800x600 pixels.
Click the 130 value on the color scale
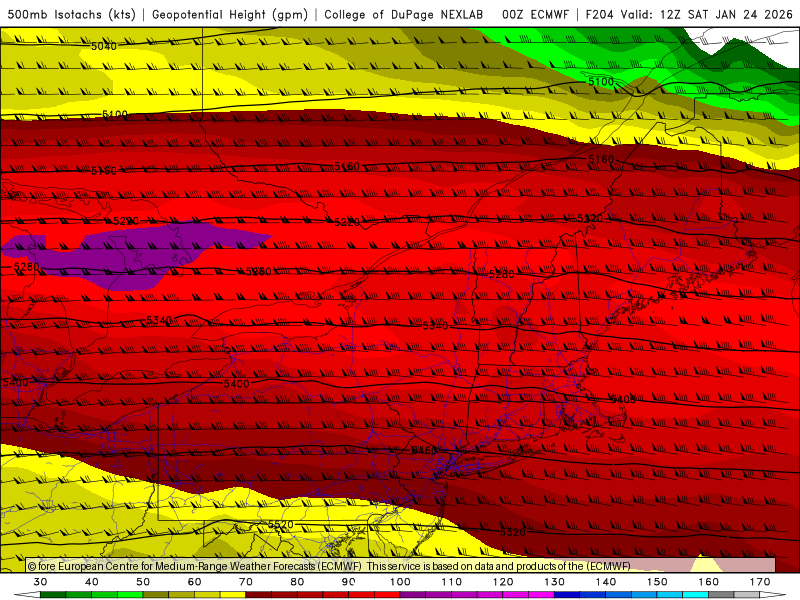pos(554,582)
